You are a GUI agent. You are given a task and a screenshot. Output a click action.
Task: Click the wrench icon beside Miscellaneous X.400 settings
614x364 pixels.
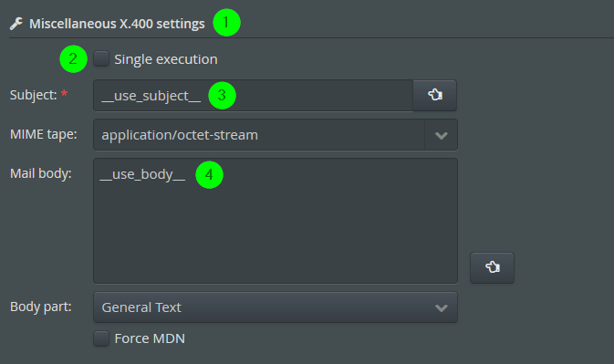[x=16, y=24]
